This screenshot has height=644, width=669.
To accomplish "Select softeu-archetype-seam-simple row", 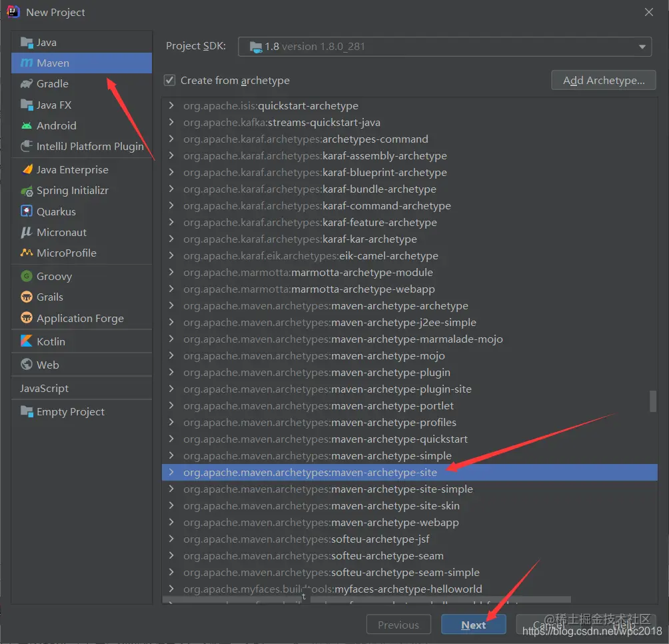I will [410, 572].
